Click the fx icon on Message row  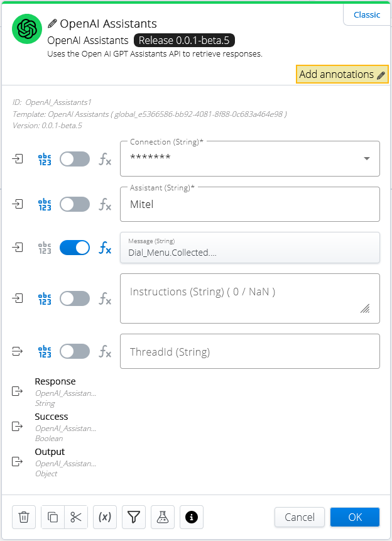[105, 248]
